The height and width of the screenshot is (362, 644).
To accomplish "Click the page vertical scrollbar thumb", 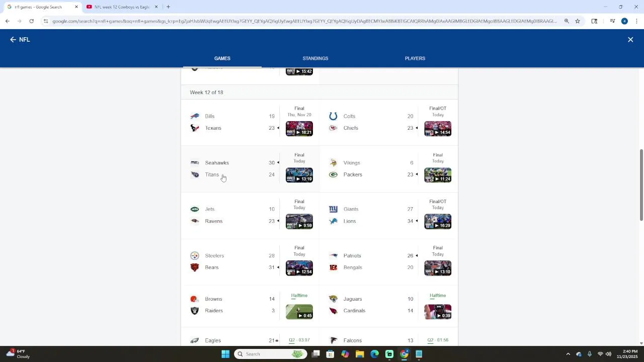I will (x=641, y=185).
